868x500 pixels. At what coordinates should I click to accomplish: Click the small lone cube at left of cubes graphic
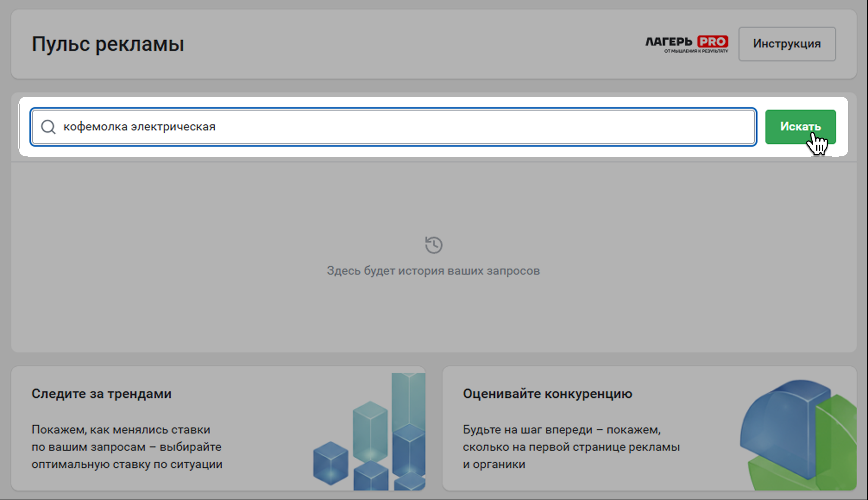[330, 462]
